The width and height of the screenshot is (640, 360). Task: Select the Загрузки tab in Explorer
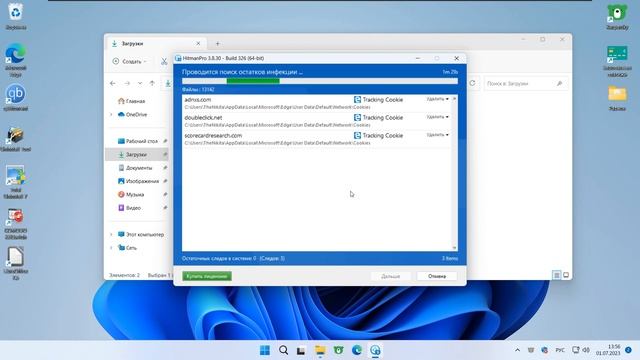[x=155, y=44]
